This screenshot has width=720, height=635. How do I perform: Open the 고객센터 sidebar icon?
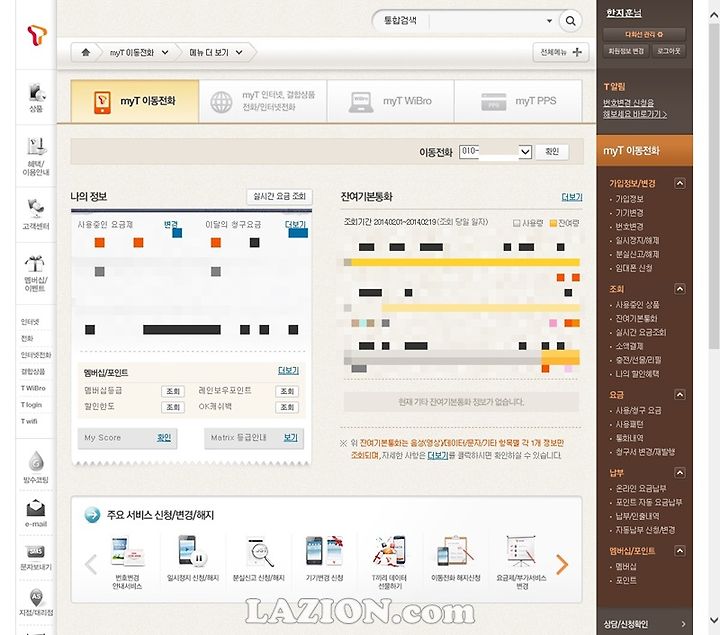click(x=36, y=214)
